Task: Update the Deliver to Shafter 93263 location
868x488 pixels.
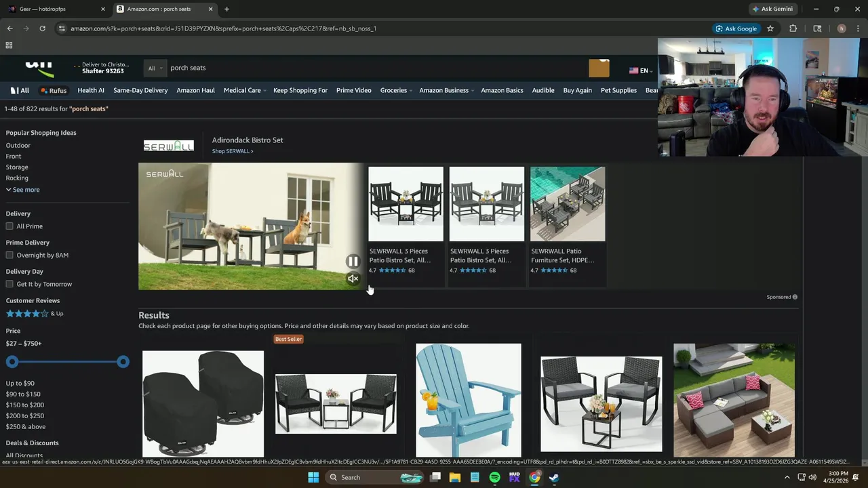Action: tap(100, 68)
